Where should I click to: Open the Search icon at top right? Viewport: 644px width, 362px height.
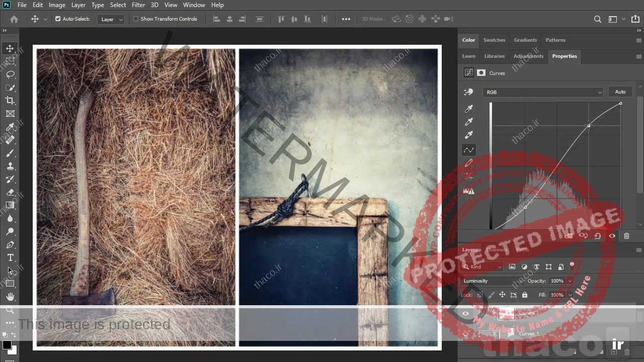click(598, 19)
